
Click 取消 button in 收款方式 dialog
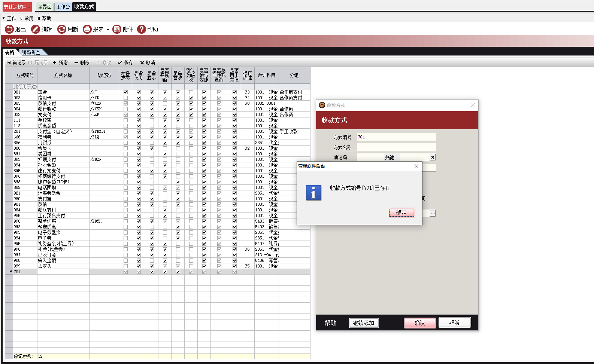pos(455,322)
